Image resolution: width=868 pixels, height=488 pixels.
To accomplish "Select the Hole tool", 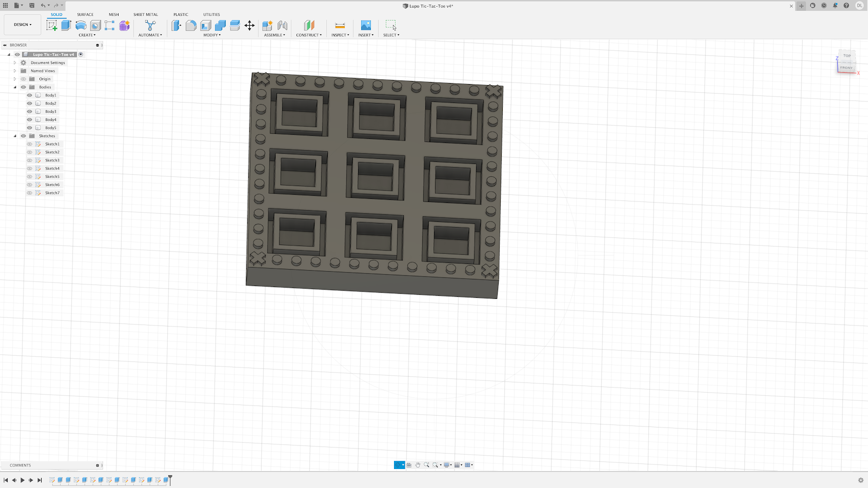I will [x=95, y=26].
